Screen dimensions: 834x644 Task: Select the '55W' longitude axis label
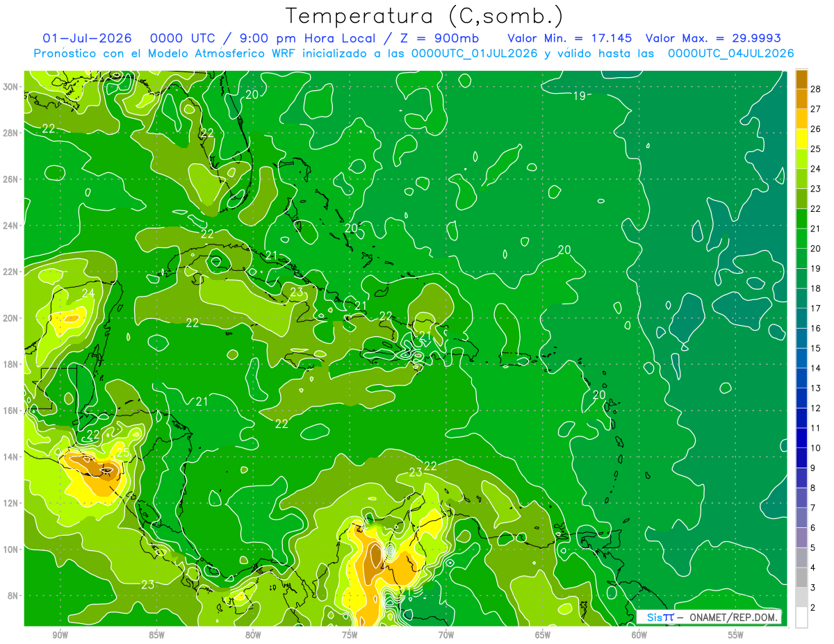pos(736,635)
